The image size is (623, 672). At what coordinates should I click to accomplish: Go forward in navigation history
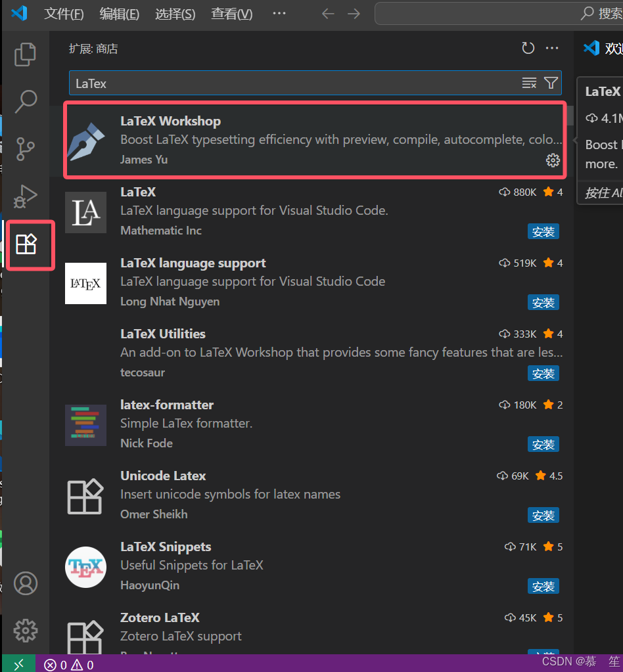click(x=354, y=14)
